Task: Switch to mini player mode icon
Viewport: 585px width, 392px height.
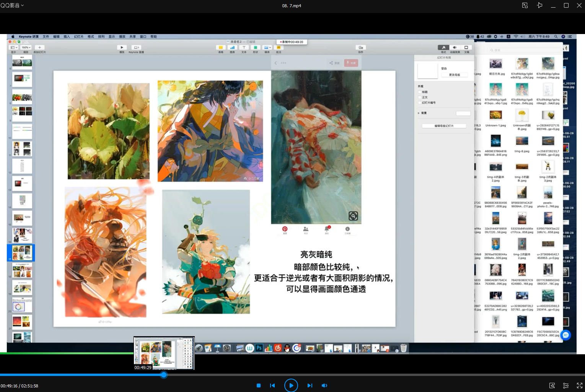Action: click(x=525, y=5)
